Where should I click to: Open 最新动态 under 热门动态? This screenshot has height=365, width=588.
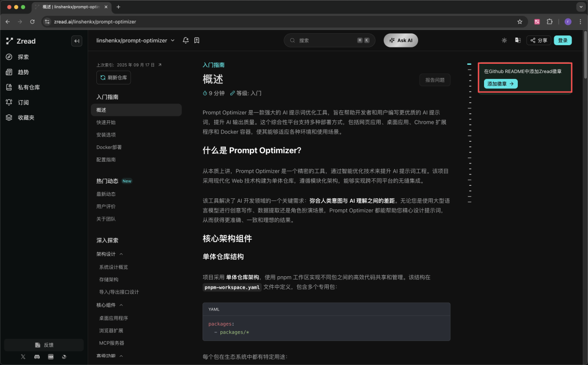106,194
